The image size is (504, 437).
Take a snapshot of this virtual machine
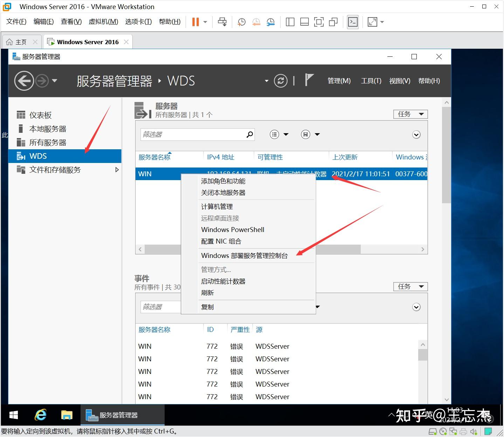[x=241, y=22]
